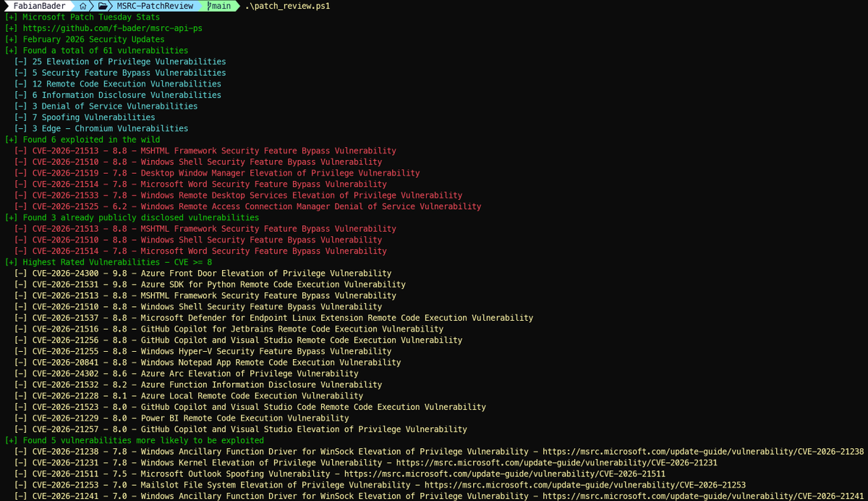Click CVE-2026-21525 Remote Access Connection Manager line
This screenshot has width=868, height=501.
click(x=247, y=206)
